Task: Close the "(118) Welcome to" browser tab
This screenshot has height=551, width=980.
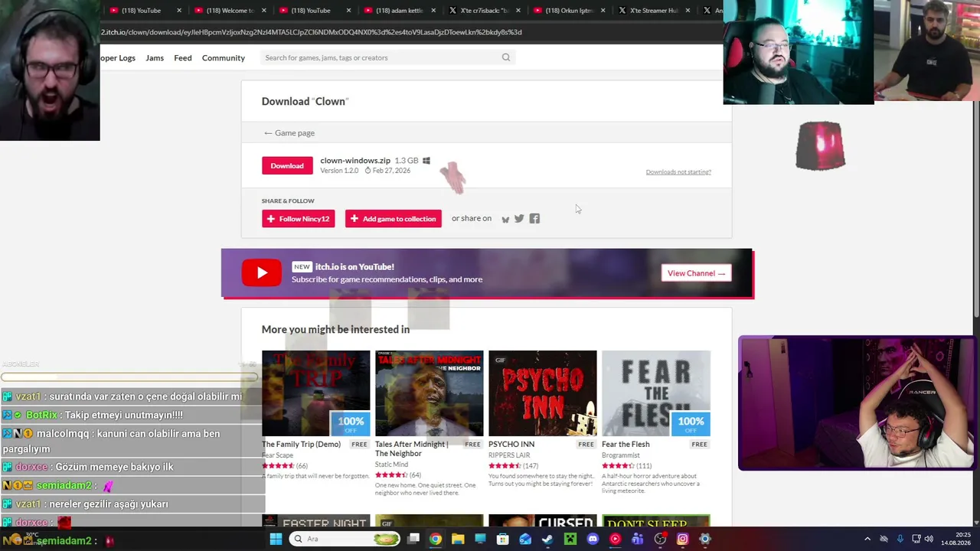Action: [x=263, y=11]
